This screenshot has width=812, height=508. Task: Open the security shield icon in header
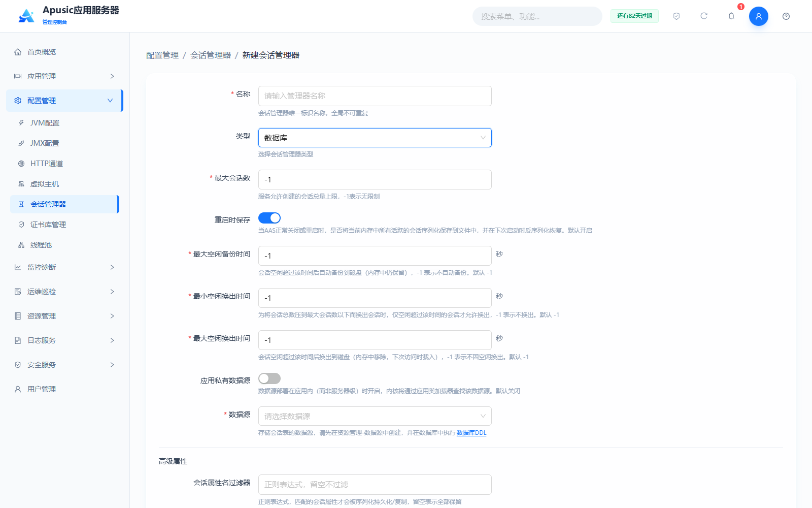tap(676, 16)
